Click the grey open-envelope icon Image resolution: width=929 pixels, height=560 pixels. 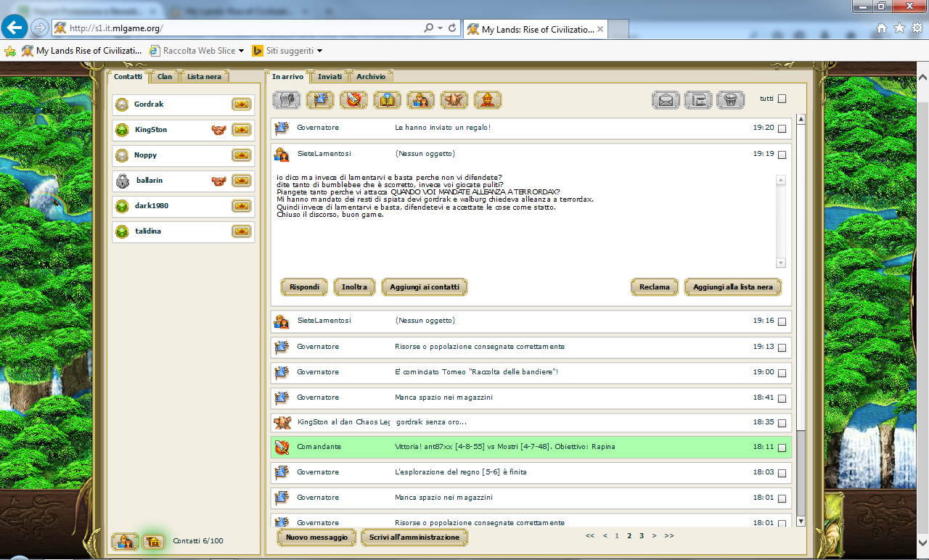point(666,100)
